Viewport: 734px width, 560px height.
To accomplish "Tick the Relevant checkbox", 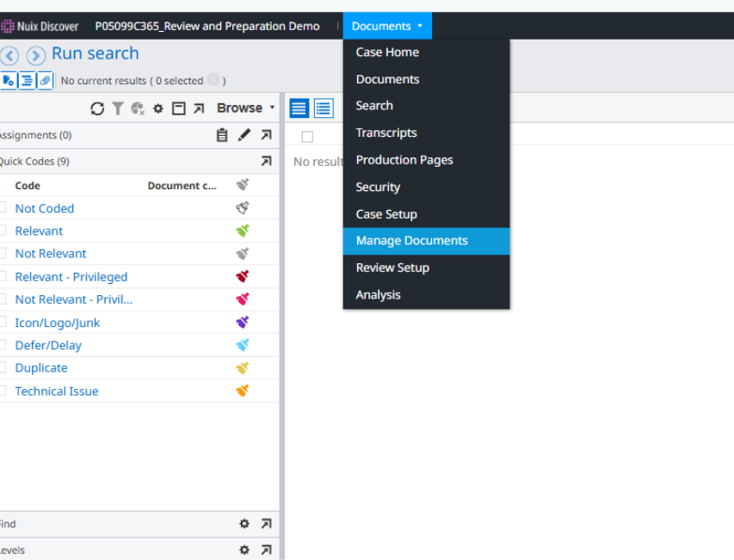I will pyautogui.click(x=3, y=231).
